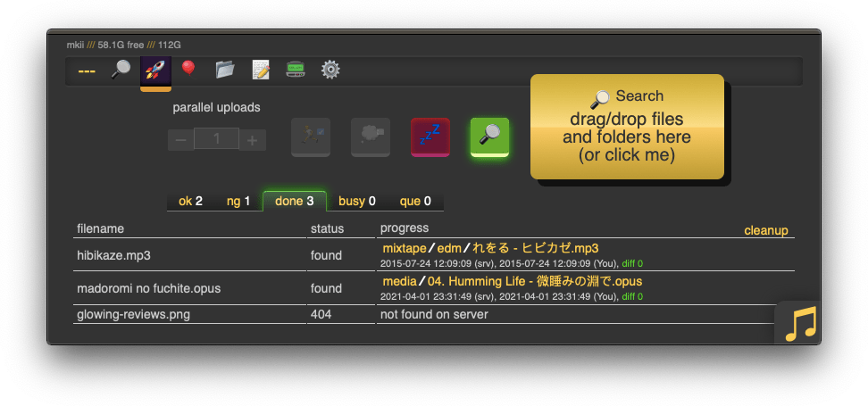Open the folder tab for new directory

pos(225,70)
